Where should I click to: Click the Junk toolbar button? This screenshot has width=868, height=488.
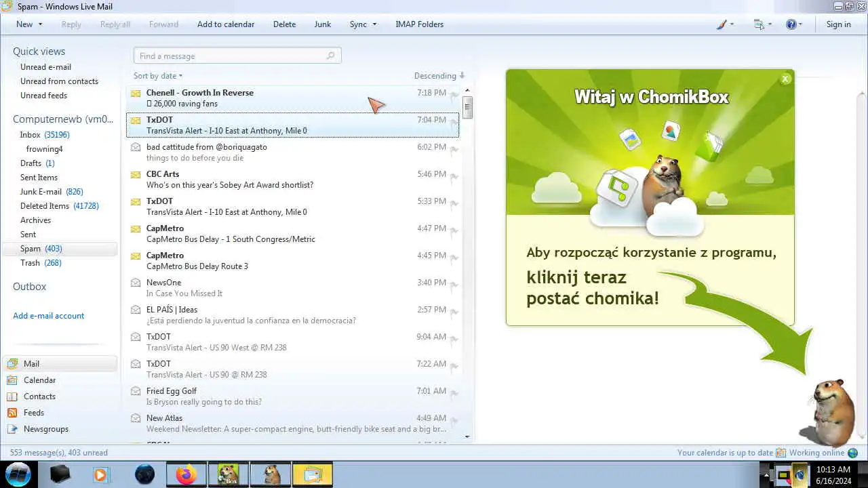323,24
